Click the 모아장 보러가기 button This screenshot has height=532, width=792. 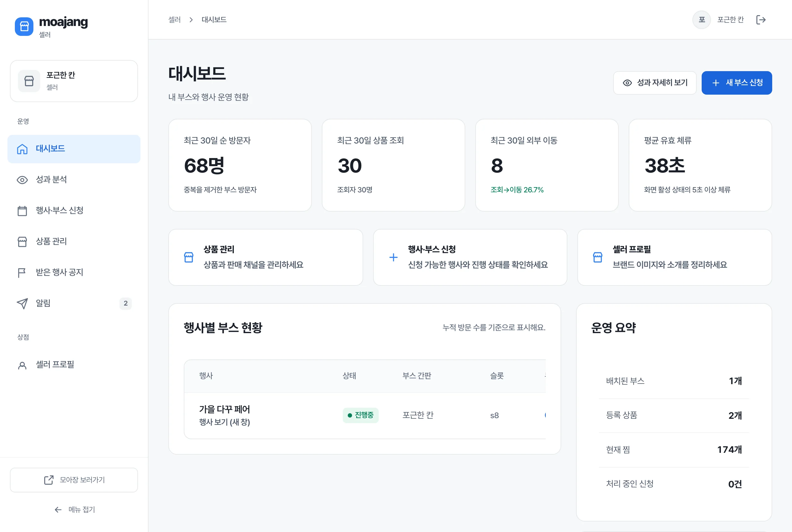[74, 480]
